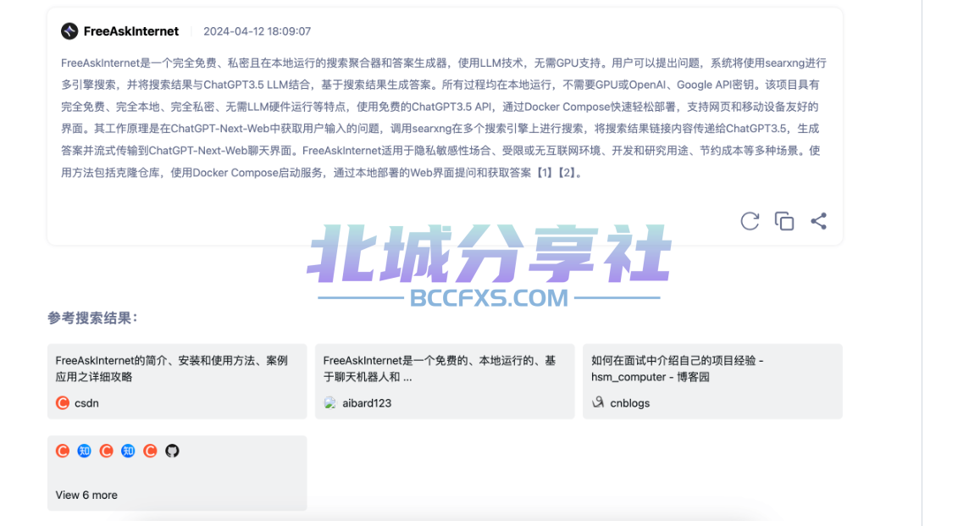Click the FreeAskInternet logo icon
Image resolution: width=980 pixels, height=526 pixels.
69,31
